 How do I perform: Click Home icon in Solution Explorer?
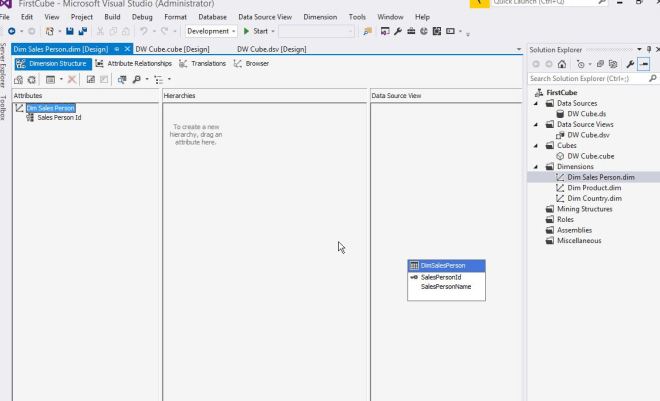[562, 64]
